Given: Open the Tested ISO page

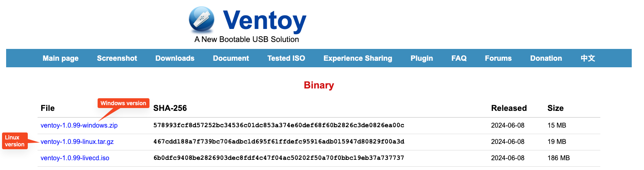Looking at the screenshot, I should tap(286, 58).
